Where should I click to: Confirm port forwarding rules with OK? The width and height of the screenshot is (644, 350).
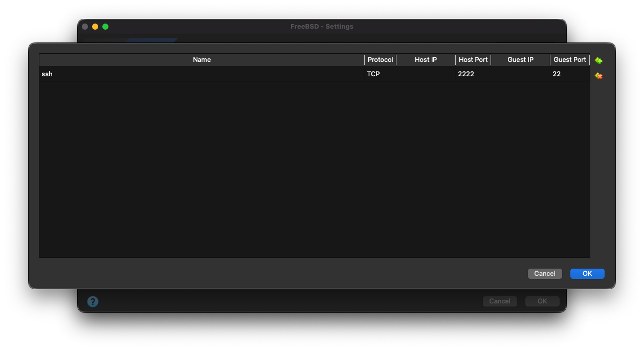587,274
